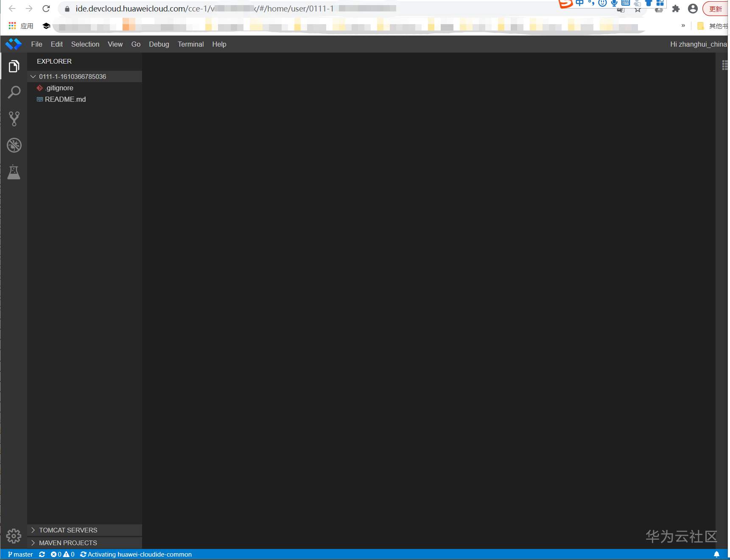730x560 pixels.
Task: Collapse the 0111-1-1610366785036 project folder
Action: pos(85,76)
